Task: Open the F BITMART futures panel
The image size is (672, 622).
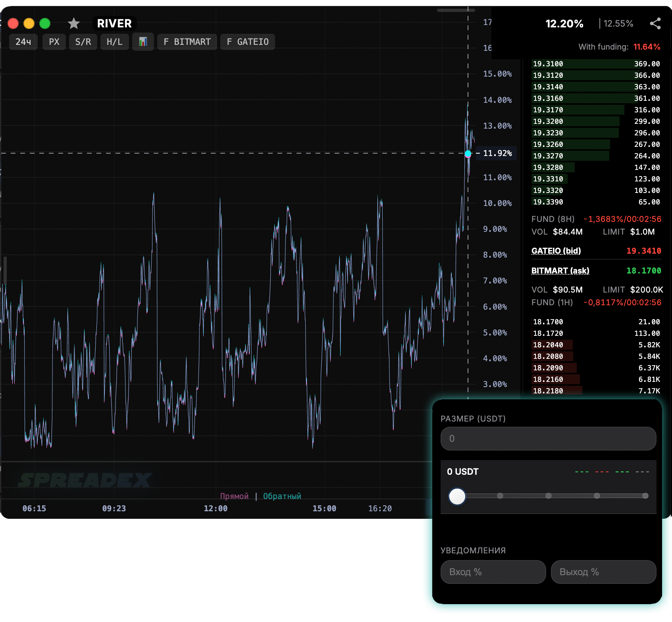Action: 187,41
